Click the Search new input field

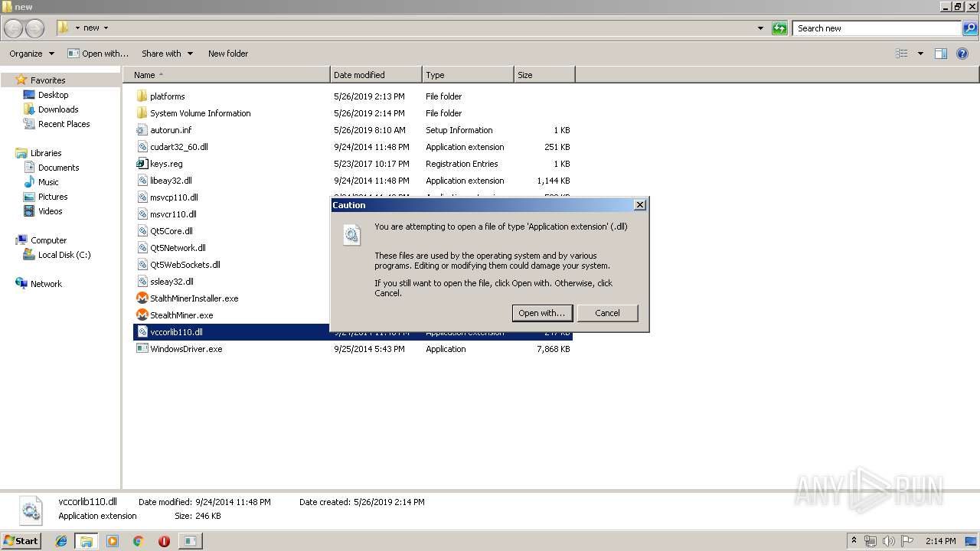pos(877,28)
